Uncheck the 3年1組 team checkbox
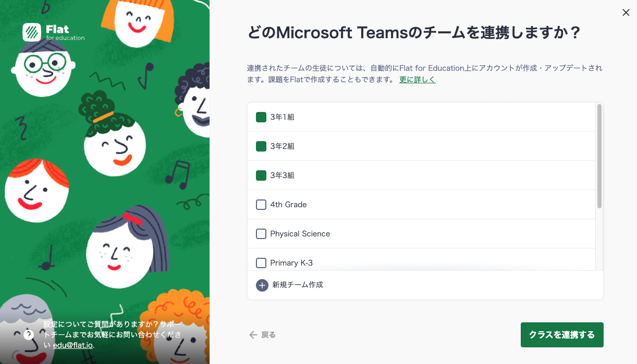Screen dimensions: 637x364 click(x=261, y=117)
